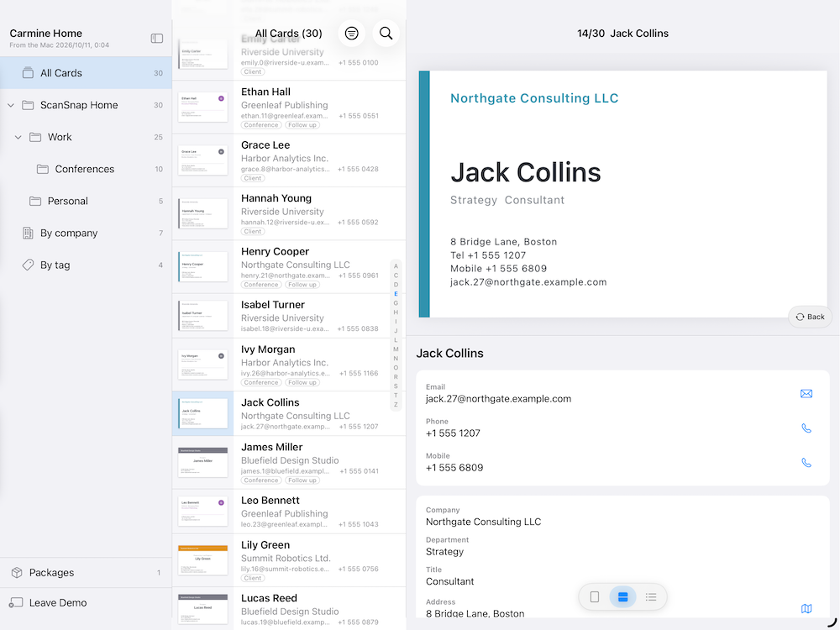Click the Company value Northgate Consulting LLC
The width and height of the screenshot is (840, 630).
point(483,522)
